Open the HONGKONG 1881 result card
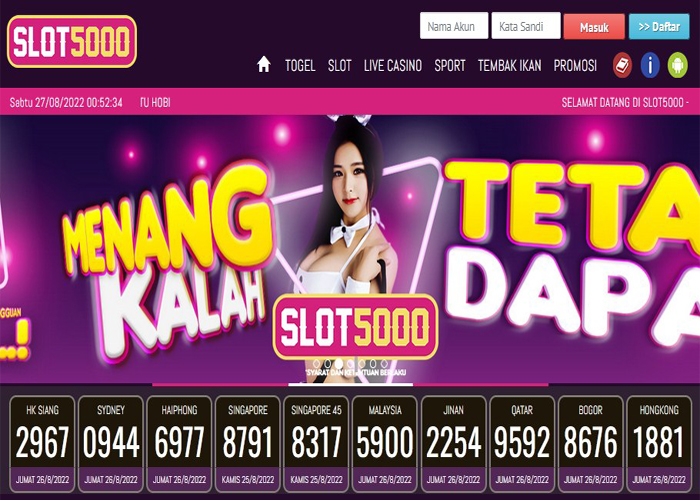The image size is (700, 500). pos(659,444)
